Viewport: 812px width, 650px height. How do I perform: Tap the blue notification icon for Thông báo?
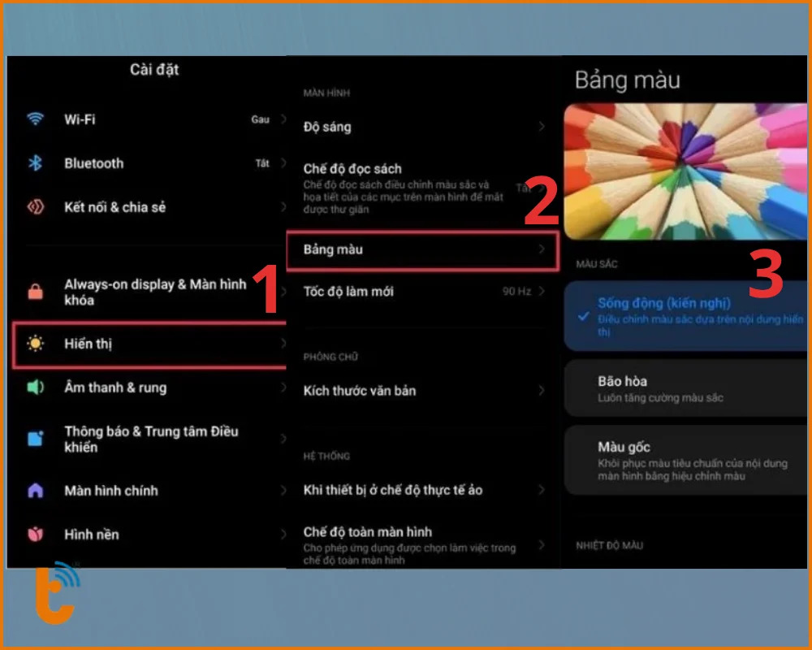[x=35, y=439]
